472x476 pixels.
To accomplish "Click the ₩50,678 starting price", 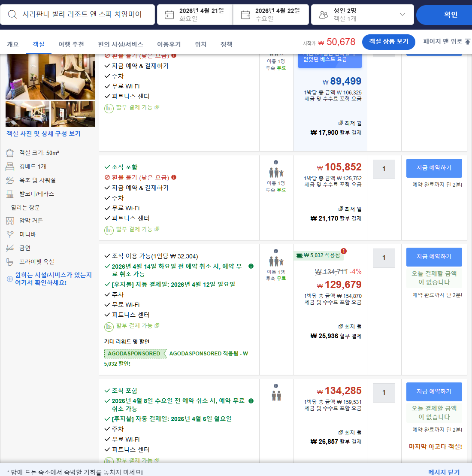I will click(x=337, y=42).
